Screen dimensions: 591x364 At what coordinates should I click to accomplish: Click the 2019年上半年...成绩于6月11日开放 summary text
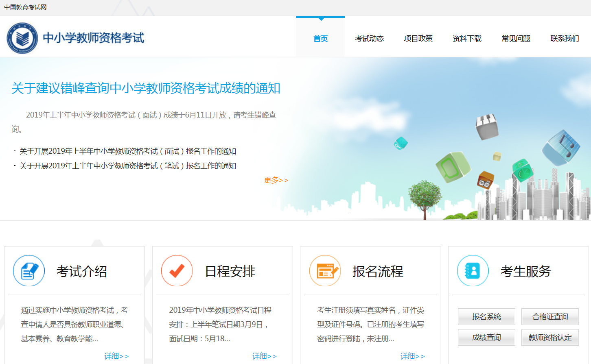[x=144, y=122]
